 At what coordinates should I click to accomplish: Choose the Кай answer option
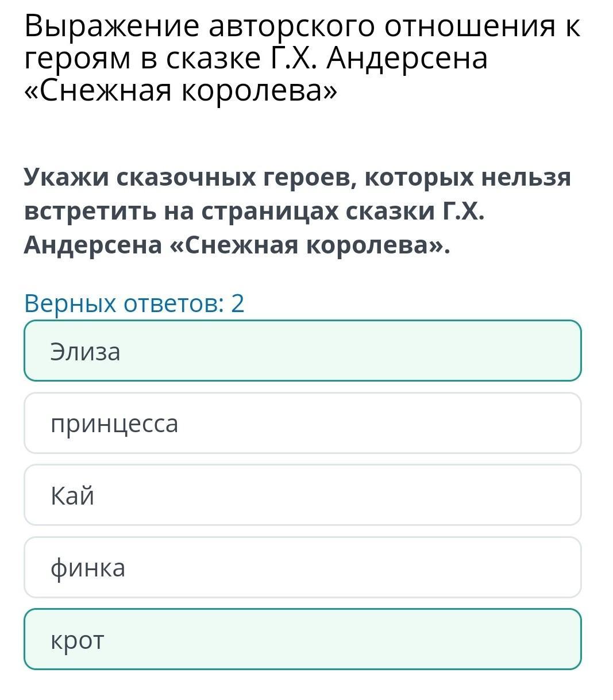(302, 495)
